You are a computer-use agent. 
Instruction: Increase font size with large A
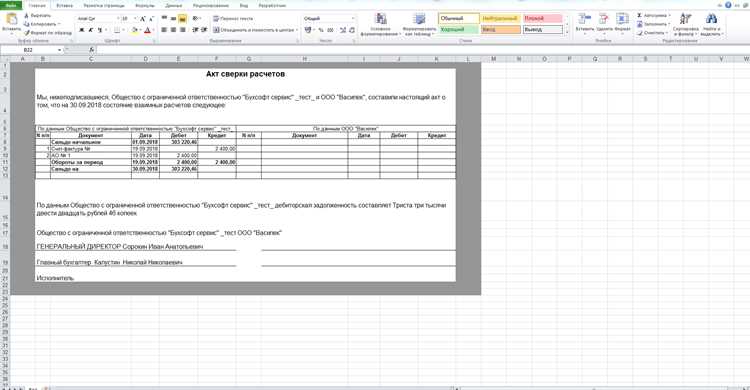click(143, 19)
